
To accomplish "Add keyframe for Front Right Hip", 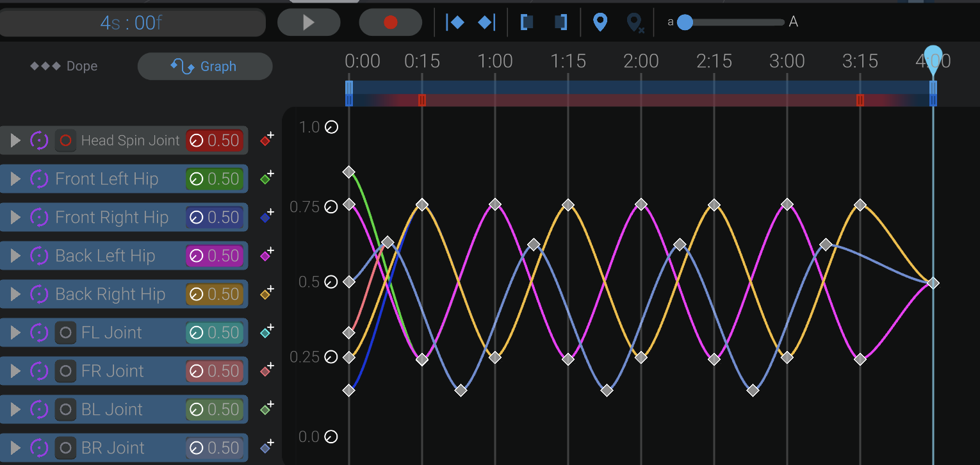I will (267, 216).
